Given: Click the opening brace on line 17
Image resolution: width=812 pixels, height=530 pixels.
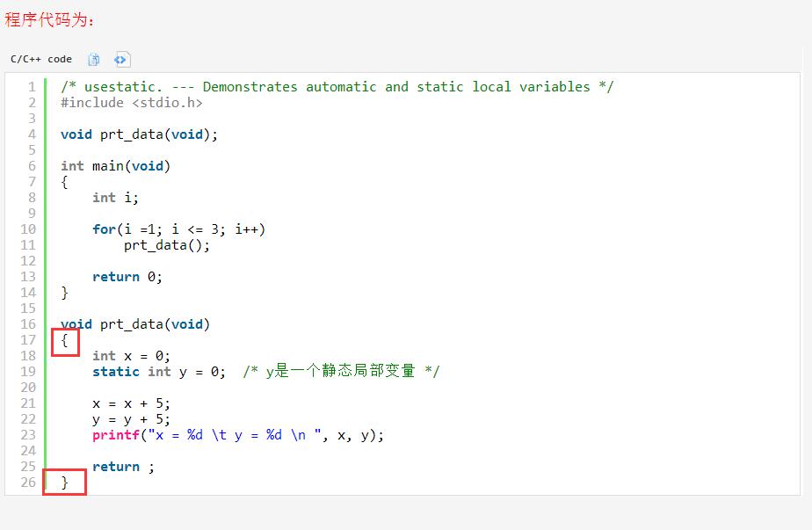Looking at the screenshot, I should click(x=64, y=340).
